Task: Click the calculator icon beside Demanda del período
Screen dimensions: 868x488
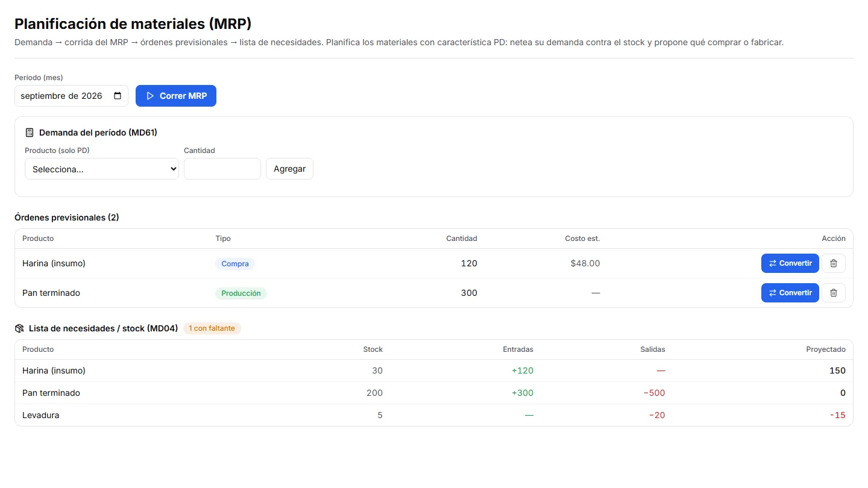Action: (x=30, y=133)
